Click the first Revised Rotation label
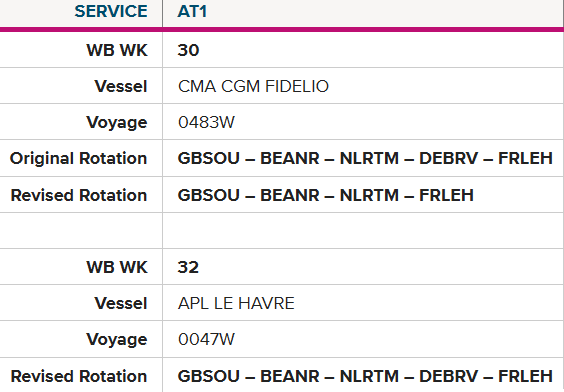 coord(79,195)
